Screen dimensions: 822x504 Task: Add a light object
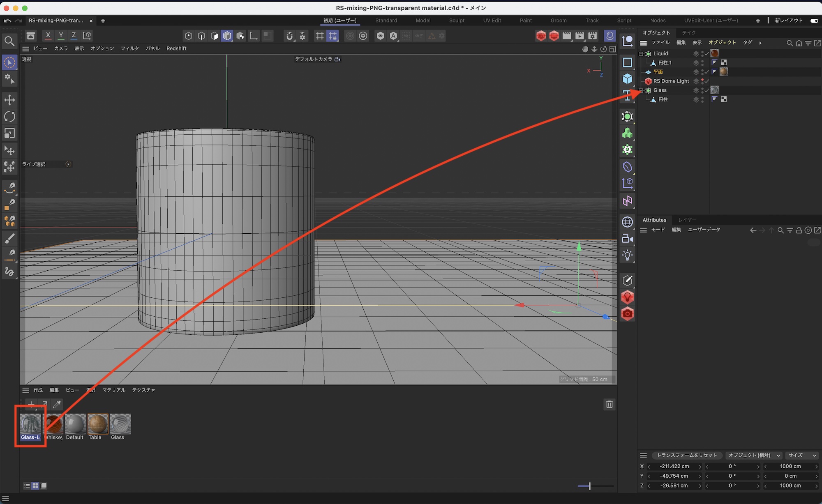tap(627, 255)
